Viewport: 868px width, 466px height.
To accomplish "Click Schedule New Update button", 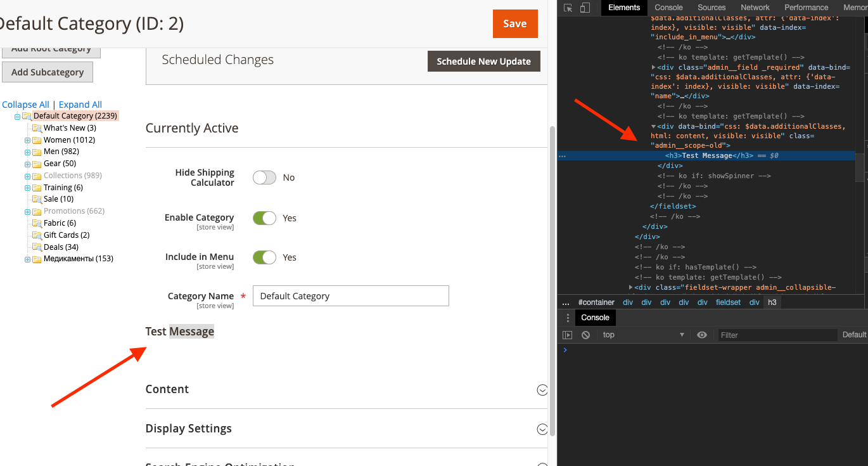I will (484, 61).
